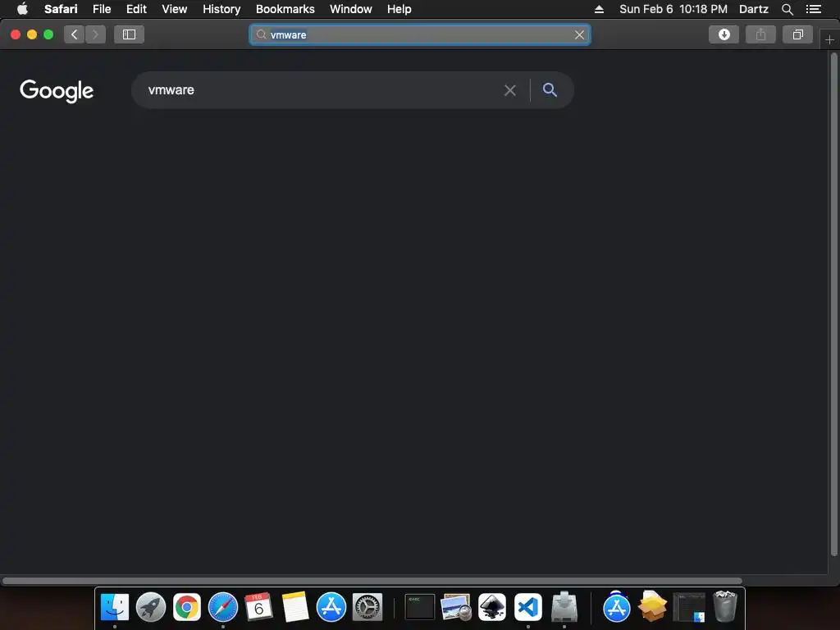Launch Inkscape from the Dock
Image resolution: width=840 pixels, height=630 pixels.
click(492, 607)
